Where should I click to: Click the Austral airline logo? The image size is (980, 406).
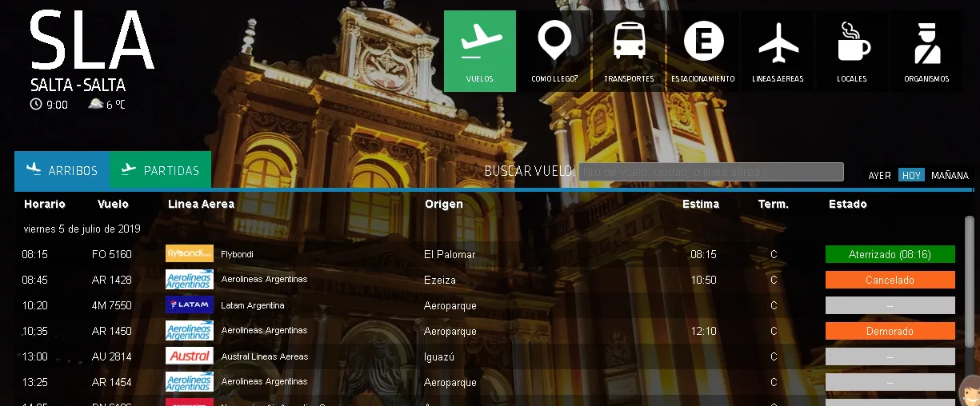pyautogui.click(x=190, y=356)
